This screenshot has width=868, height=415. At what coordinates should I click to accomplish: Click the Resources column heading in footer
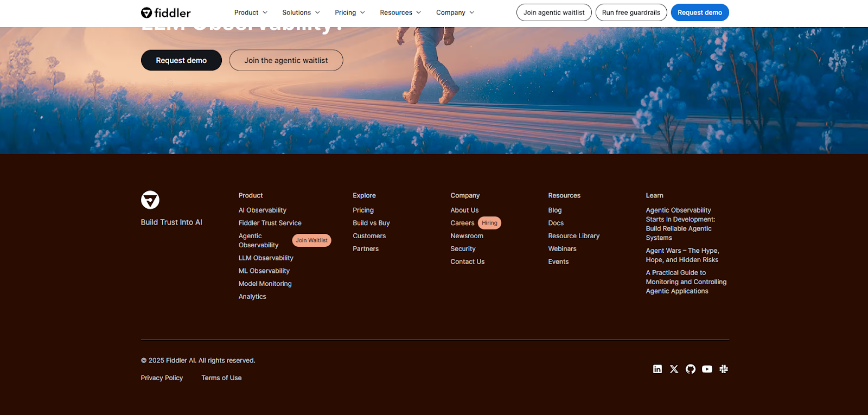coord(564,195)
